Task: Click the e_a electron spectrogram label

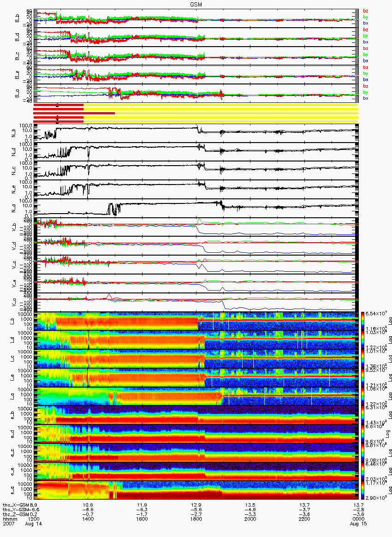Action: click(x=12, y=491)
